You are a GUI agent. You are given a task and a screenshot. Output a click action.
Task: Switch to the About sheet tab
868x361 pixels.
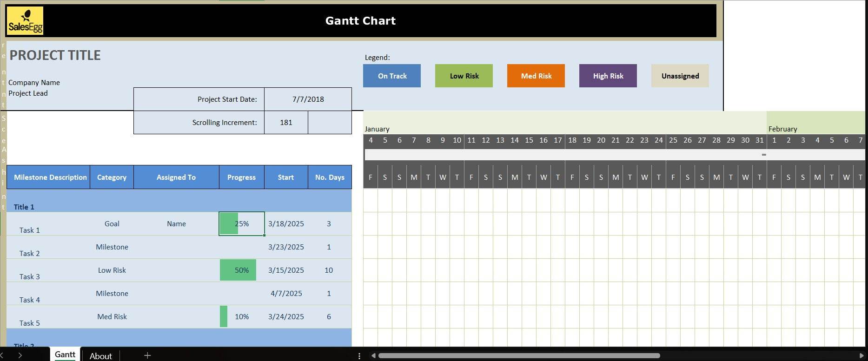pos(100,356)
